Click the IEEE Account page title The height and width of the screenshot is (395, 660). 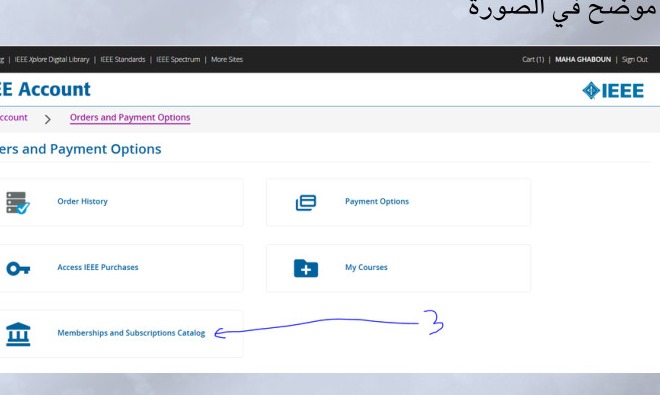pos(45,89)
